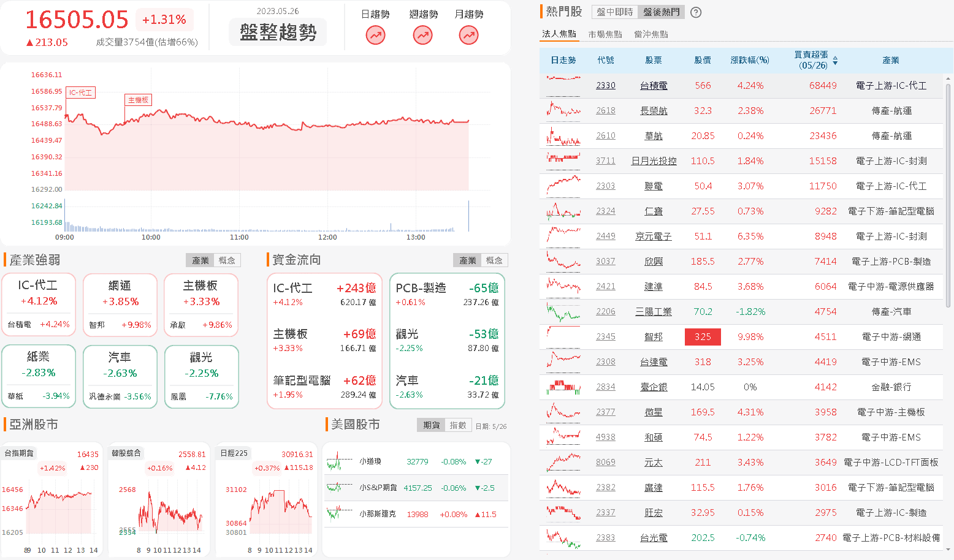This screenshot has height=560, width=954.
Task: Open the 主機板 industry strength card
Action: click(x=201, y=305)
